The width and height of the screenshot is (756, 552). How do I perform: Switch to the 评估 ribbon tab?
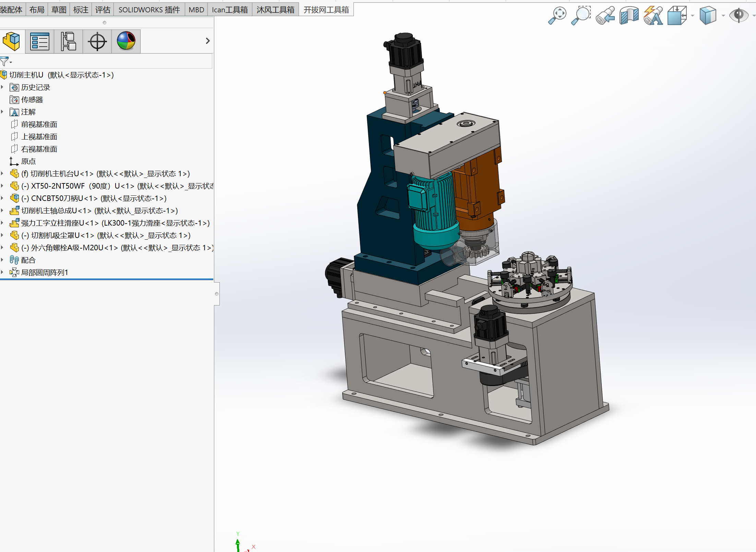pos(103,10)
